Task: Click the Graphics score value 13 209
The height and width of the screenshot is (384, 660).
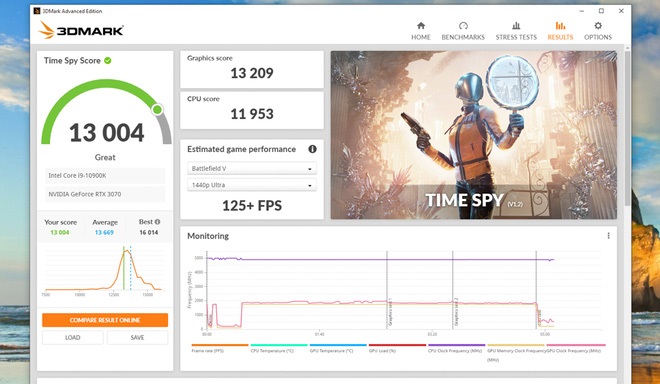Action: (x=252, y=73)
